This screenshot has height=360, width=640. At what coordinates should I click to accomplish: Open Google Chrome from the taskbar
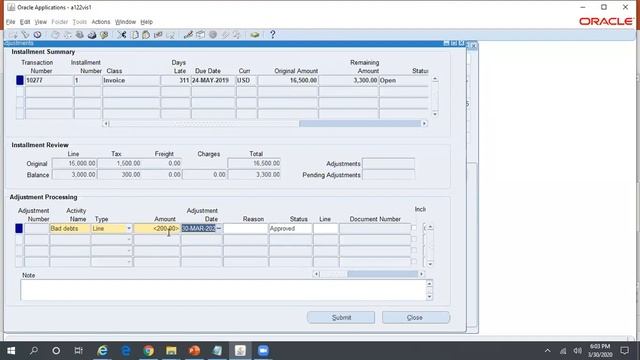pyautogui.click(x=149, y=350)
